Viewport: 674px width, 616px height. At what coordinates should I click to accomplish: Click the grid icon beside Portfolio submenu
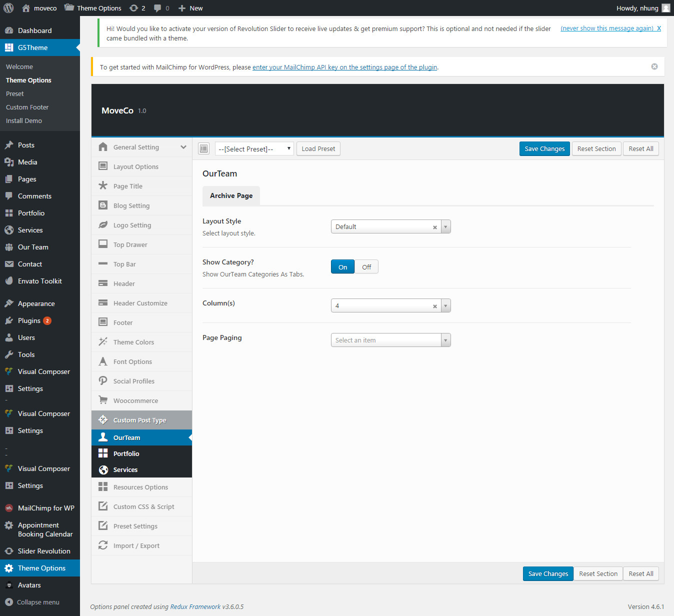(x=103, y=453)
